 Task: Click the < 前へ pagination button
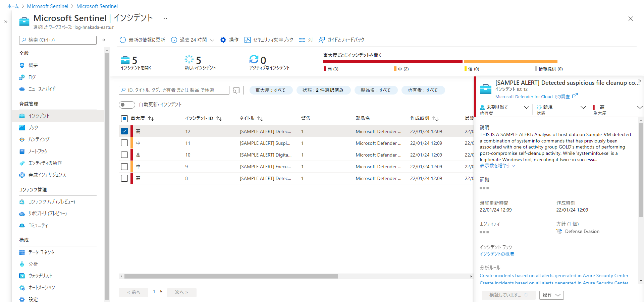coord(133,292)
